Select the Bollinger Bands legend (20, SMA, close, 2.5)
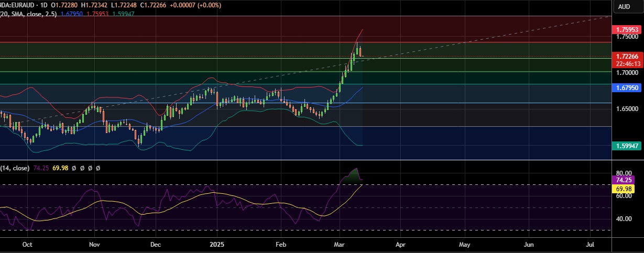This screenshot has width=644, height=253. click(x=28, y=14)
